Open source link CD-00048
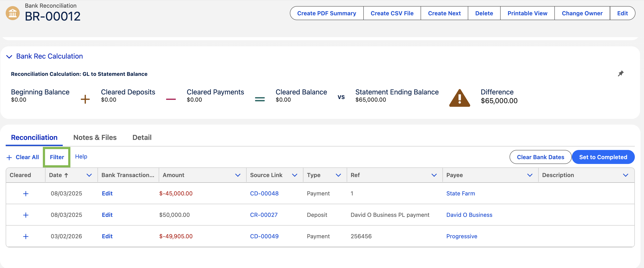This screenshot has width=644, height=268. (x=264, y=194)
